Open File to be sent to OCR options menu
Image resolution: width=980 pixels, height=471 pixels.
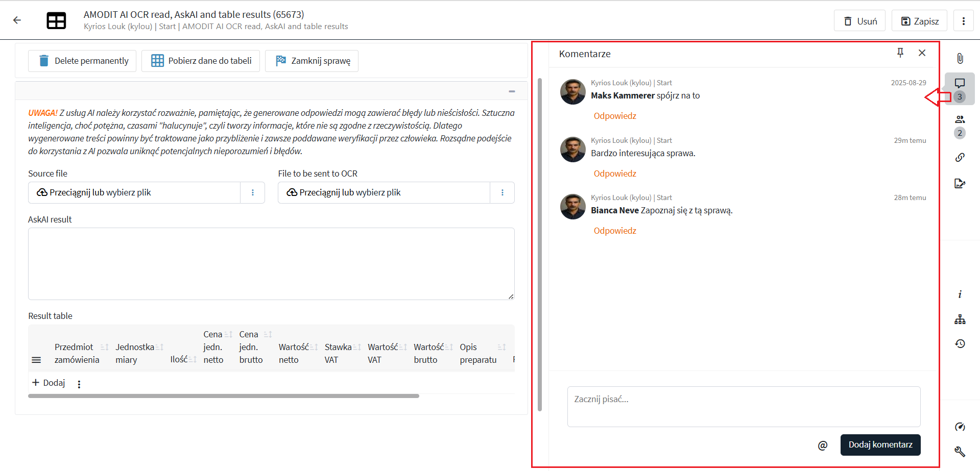(503, 192)
